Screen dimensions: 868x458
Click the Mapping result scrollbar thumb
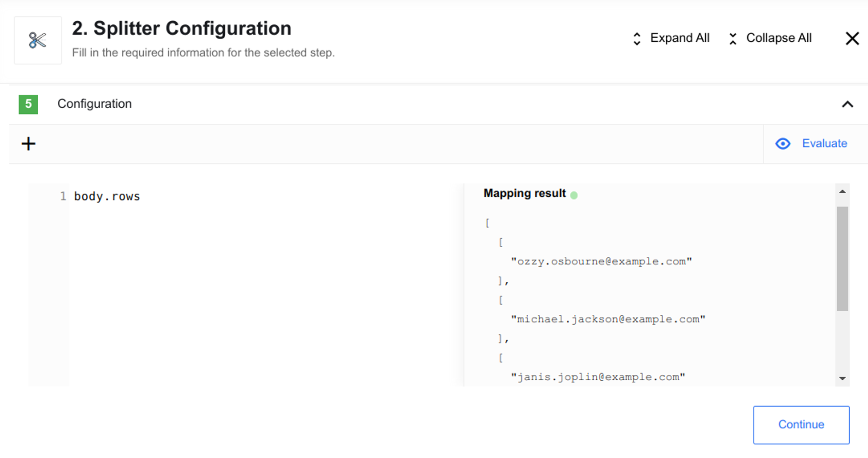coord(842,259)
